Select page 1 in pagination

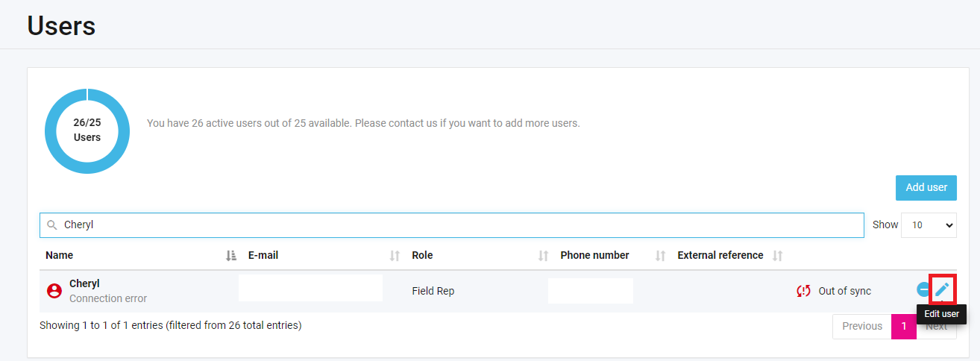click(x=904, y=326)
